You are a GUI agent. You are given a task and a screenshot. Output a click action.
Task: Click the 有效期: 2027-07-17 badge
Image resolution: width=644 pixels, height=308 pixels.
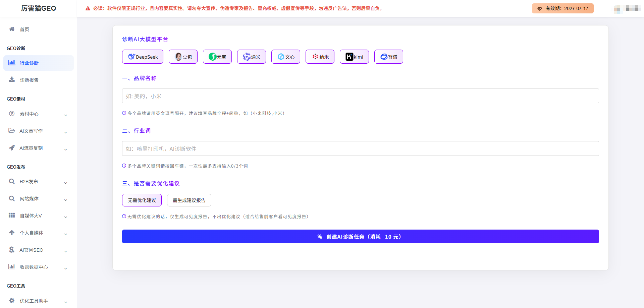563,8
